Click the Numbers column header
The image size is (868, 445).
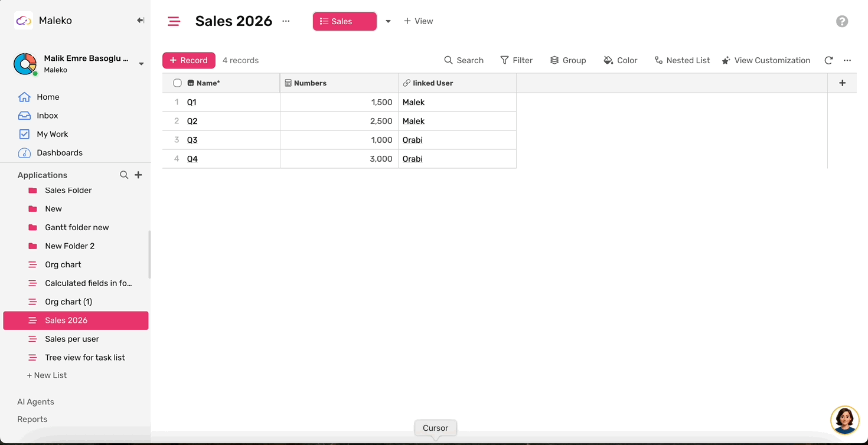coord(339,83)
